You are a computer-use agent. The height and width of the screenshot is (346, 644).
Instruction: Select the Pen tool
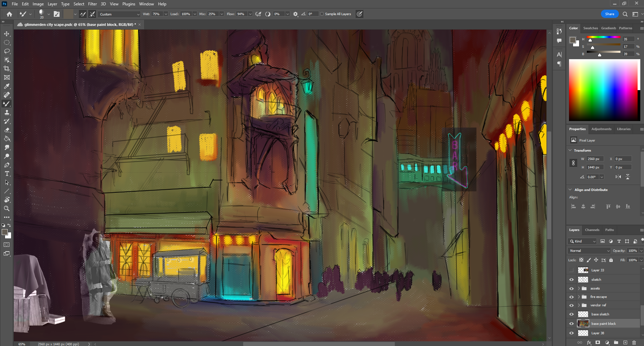(x=7, y=165)
